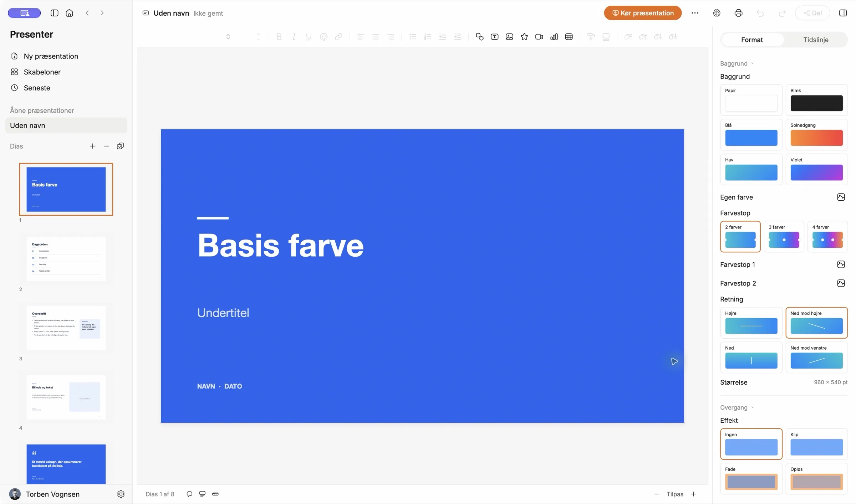Image resolution: width=856 pixels, height=504 pixels.
Task: Select the Uden navn open presentation
Action: [x=66, y=125]
